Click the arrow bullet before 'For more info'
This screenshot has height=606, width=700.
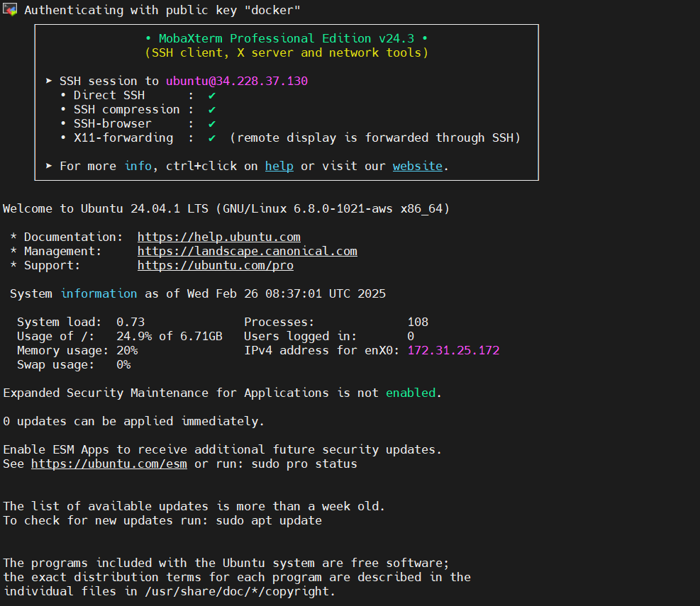coord(49,167)
